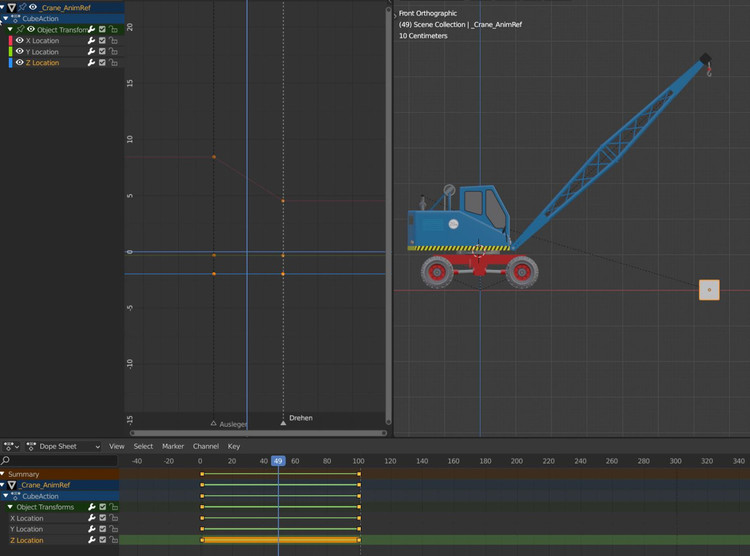Lock Z Location channel in graph editor
750x556 pixels.
(x=113, y=62)
